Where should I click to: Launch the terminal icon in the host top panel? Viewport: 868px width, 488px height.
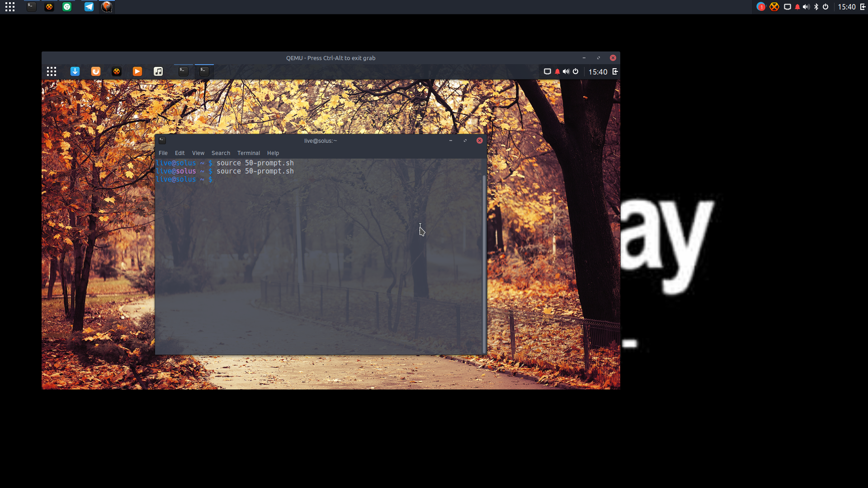(x=31, y=7)
